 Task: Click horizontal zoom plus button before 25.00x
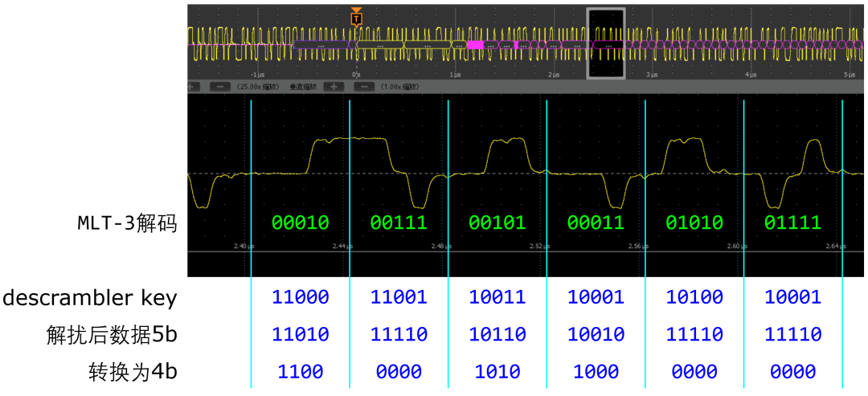click(x=193, y=87)
